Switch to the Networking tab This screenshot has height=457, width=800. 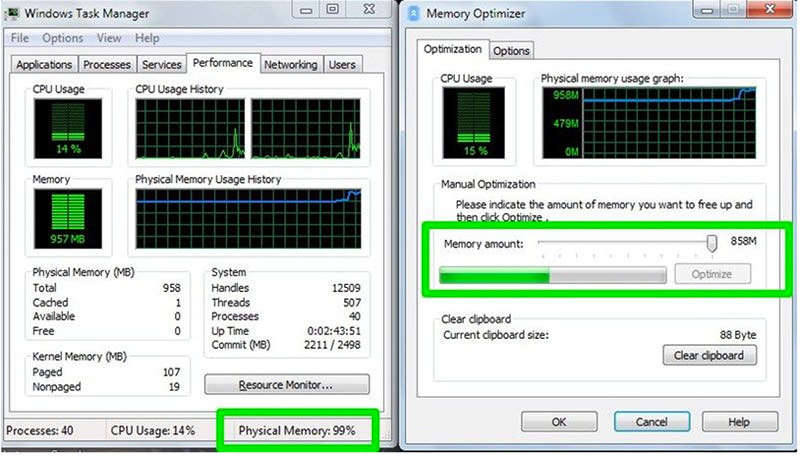[x=291, y=65]
